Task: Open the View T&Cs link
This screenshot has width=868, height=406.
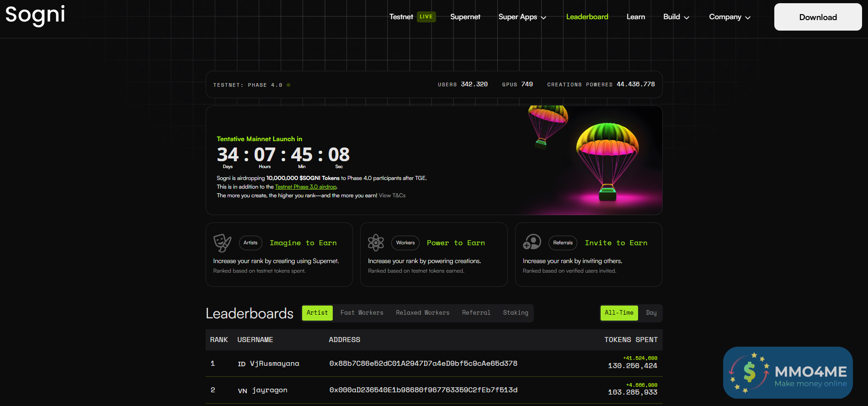Action: point(392,195)
